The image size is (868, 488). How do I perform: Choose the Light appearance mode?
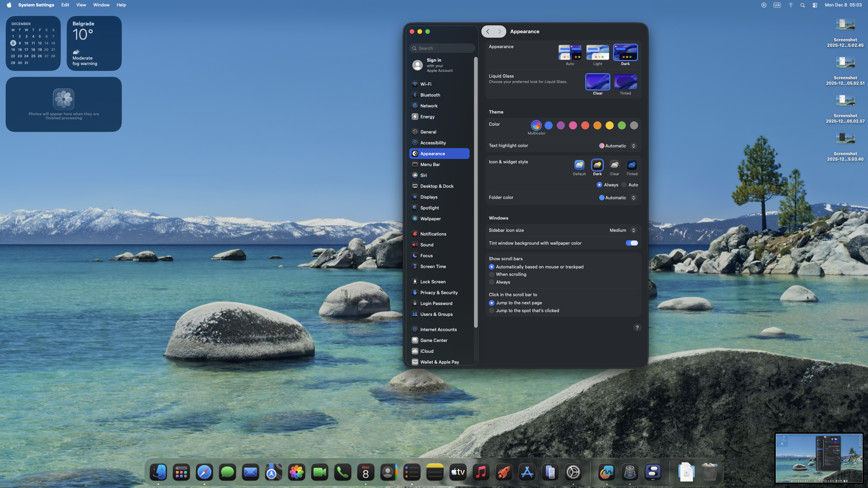[597, 53]
